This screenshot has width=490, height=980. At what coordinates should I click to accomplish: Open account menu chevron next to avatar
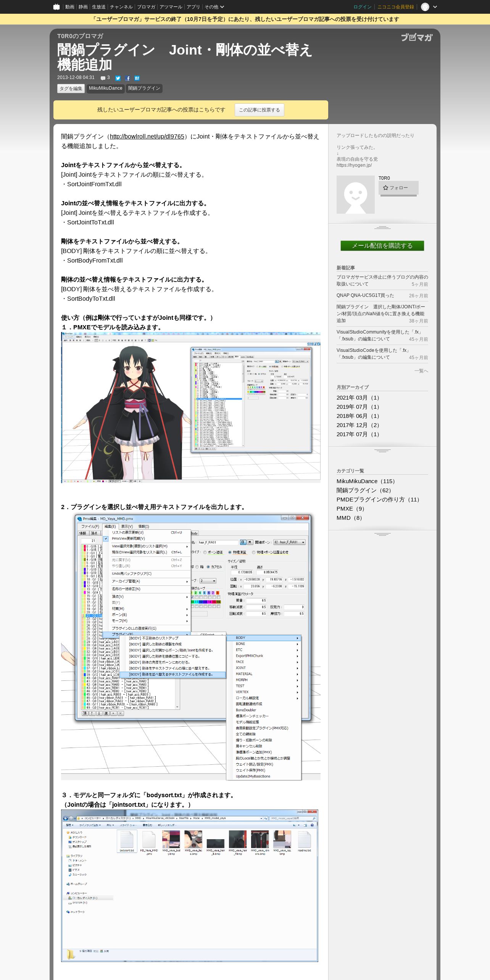pos(435,7)
